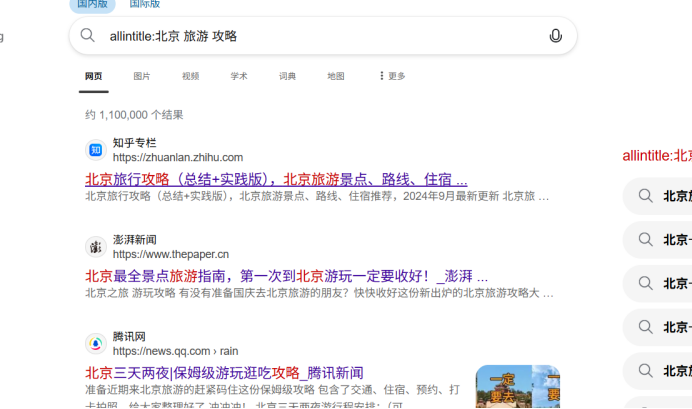
Task: Click the 约 1,100,000 个结果 count text
Action: (134, 115)
